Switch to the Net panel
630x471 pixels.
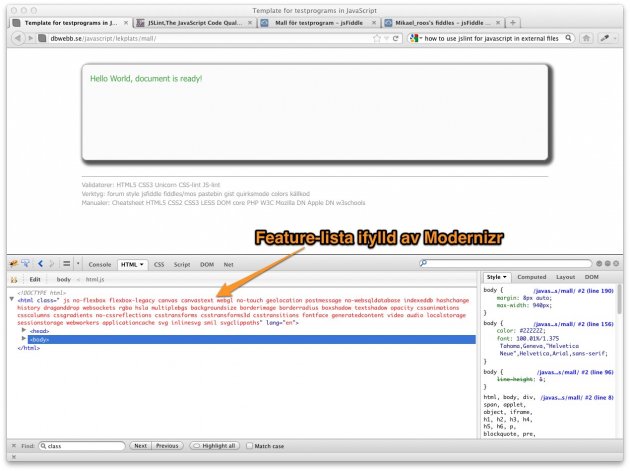tap(229, 264)
